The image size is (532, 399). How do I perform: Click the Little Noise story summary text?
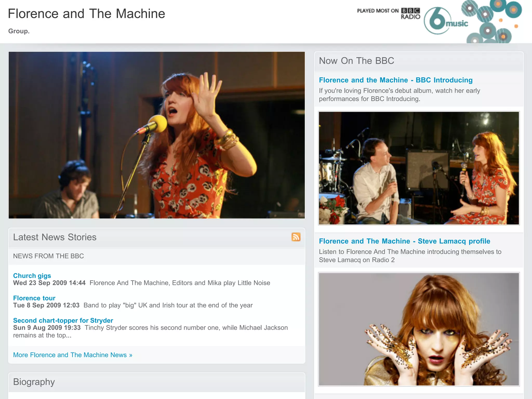(x=180, y=283)
